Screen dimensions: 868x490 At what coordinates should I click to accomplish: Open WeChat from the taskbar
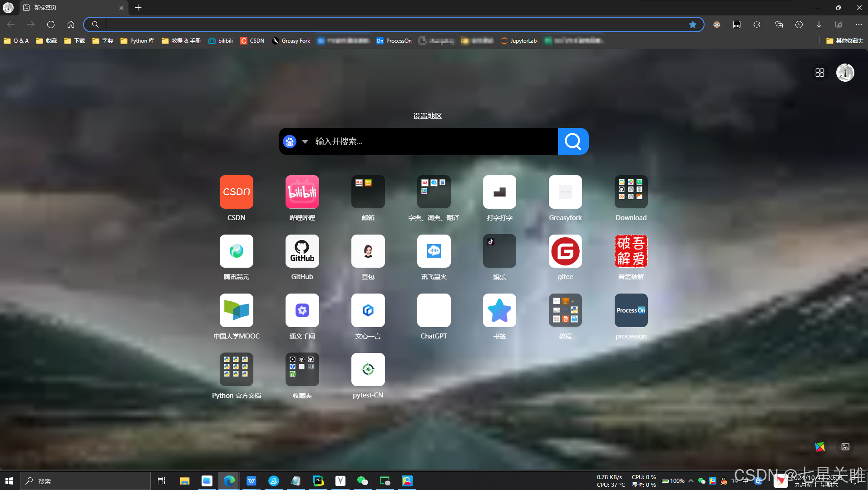tap(362, 481)
